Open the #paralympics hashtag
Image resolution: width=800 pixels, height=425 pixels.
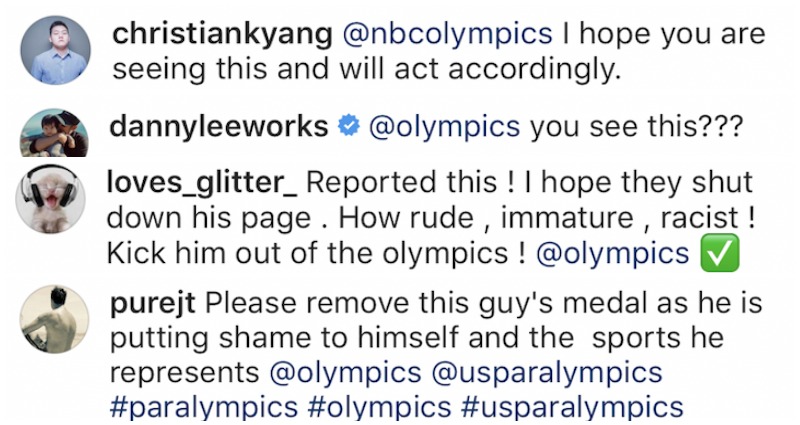pyautogui.click(x=204, y=408)
